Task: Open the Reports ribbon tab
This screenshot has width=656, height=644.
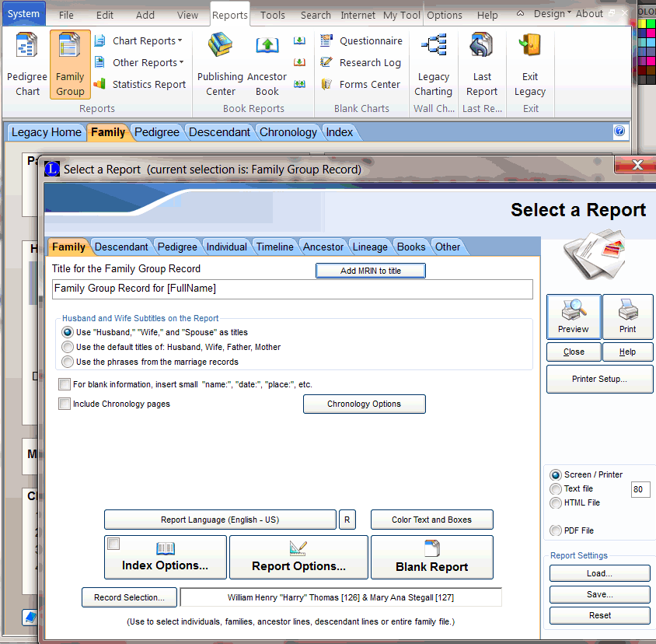Action: click(x=230, y=15)
